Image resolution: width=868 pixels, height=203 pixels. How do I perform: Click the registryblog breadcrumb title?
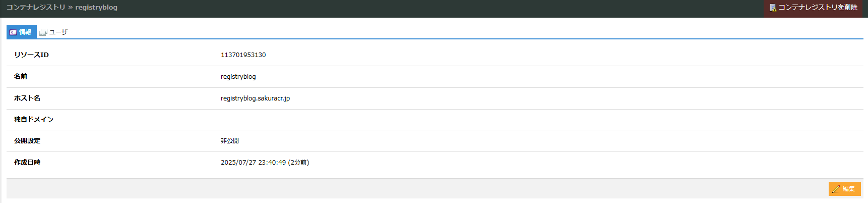(96, 8)
